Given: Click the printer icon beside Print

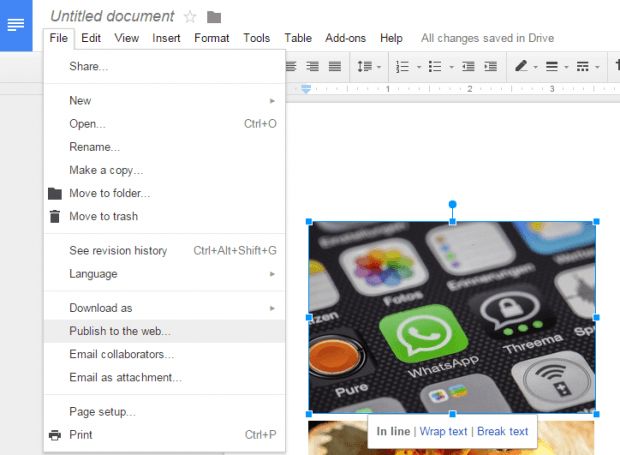Looking at the screenshot, I should 55,435.
